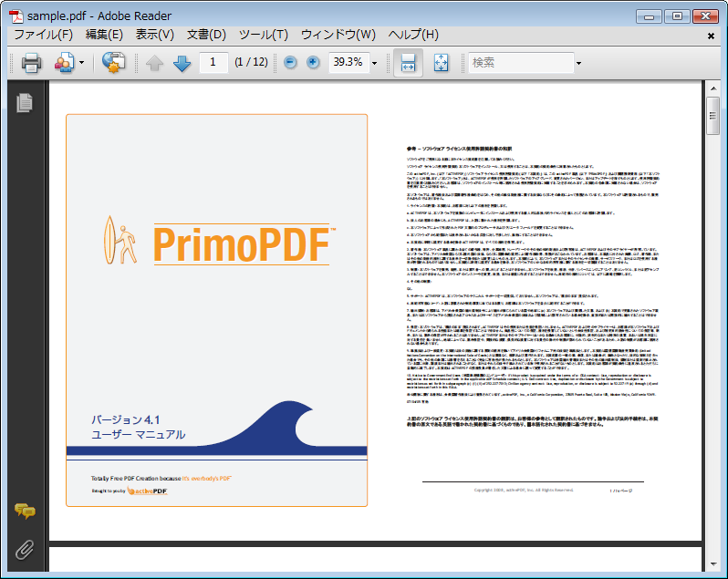
Task: Open the zoom level dropdown arrow
Action: pos(374,63)
